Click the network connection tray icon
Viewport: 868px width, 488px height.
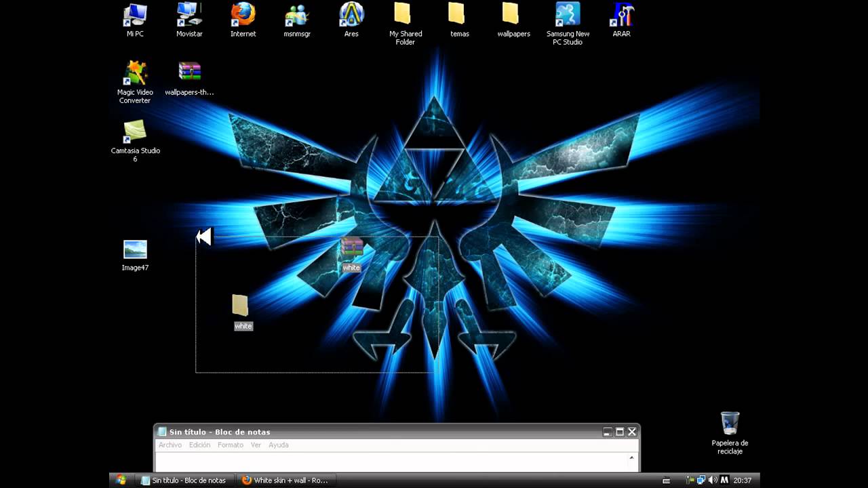click(702, 480)
